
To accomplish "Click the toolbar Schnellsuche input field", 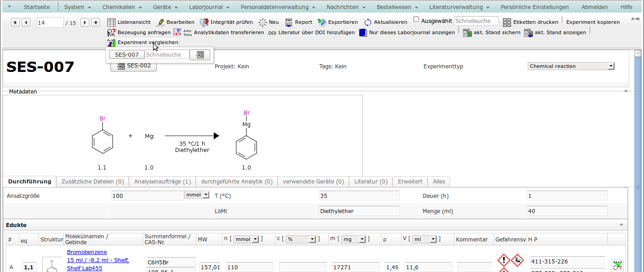I will pos(476,21).
